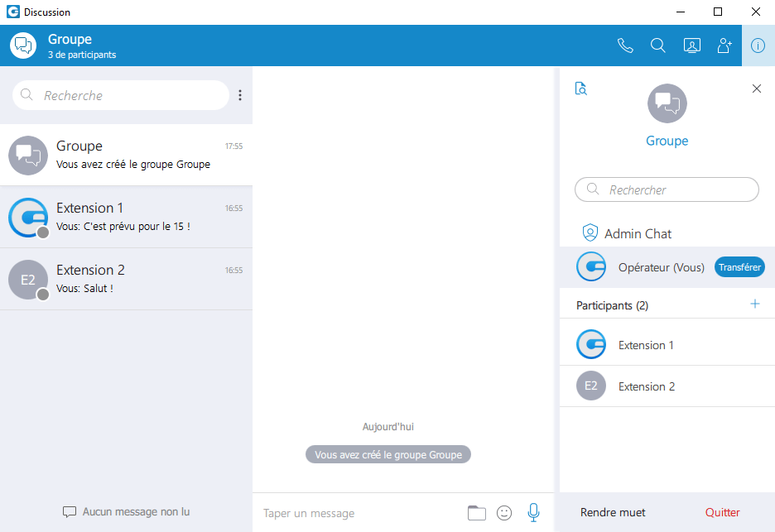Toggle the info panel icon
The image size is (775, 532).
click(758, 46)
